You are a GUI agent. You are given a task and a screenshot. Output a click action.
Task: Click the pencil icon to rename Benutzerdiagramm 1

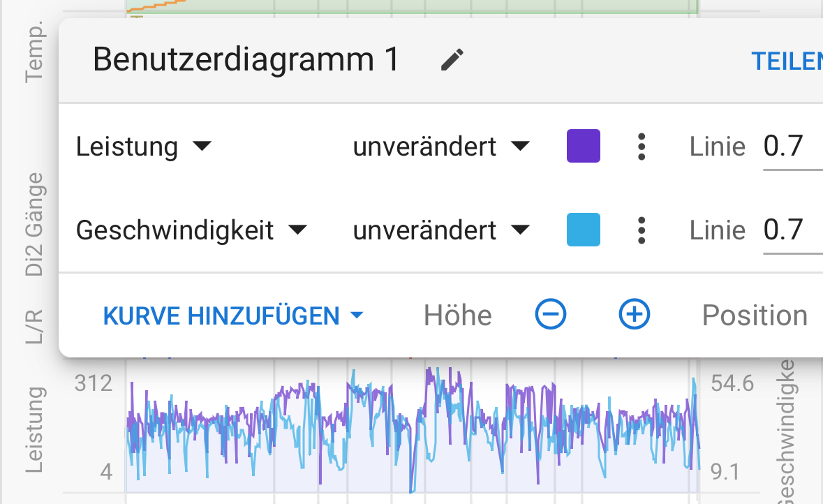point(452,61)
